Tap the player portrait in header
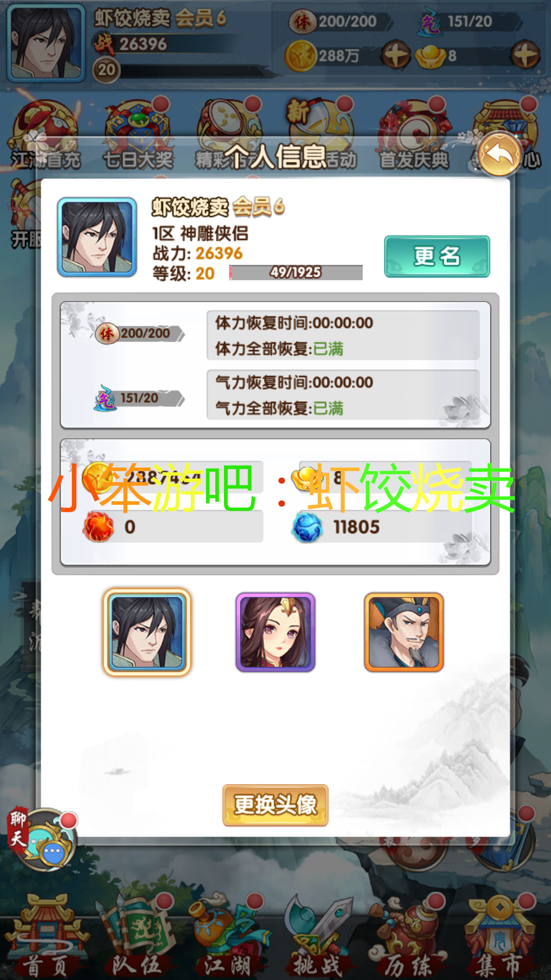Screen dimensions: 551x980 46,43
